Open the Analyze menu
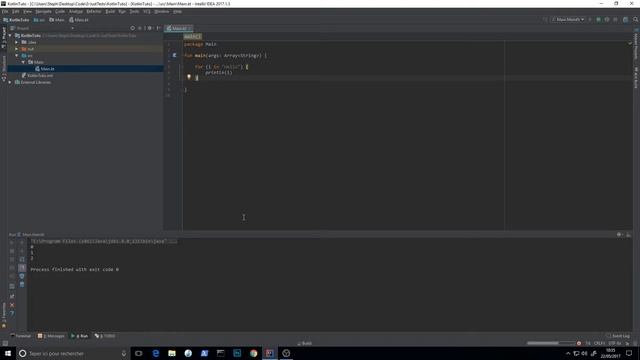 click(x=76, y=11)
